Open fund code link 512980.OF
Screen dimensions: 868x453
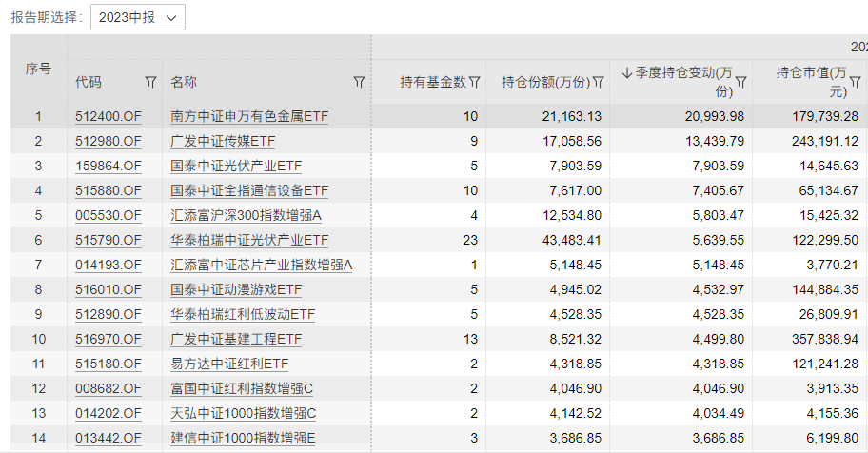[x=108, y=141]
